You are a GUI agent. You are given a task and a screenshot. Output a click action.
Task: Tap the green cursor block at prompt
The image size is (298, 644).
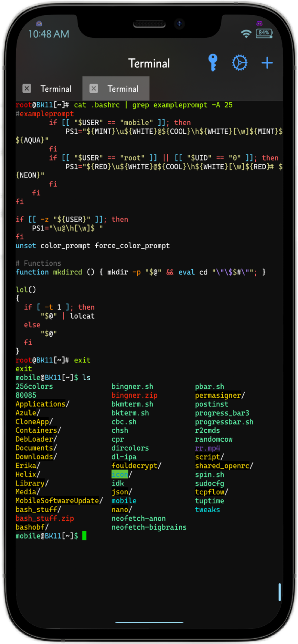tap(84, 536)
